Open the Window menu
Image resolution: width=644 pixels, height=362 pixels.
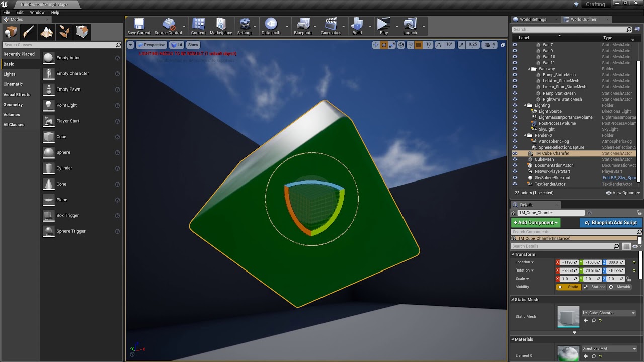point(37,12)
